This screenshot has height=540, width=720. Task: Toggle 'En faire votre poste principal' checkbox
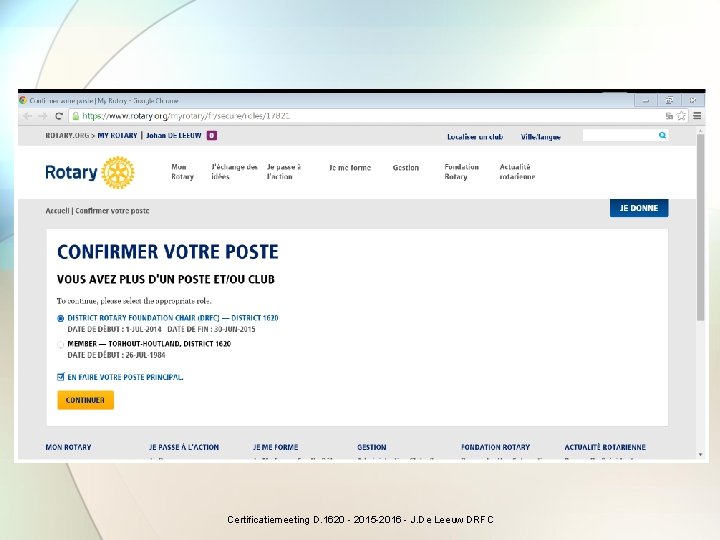[x=61, y=377]
